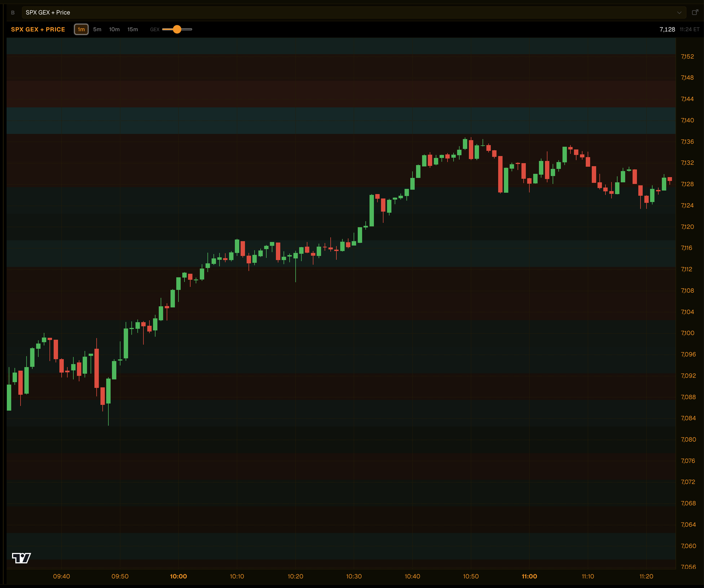Expand the SPX GEX + Price dropdown chevron

tap(679, 13)
